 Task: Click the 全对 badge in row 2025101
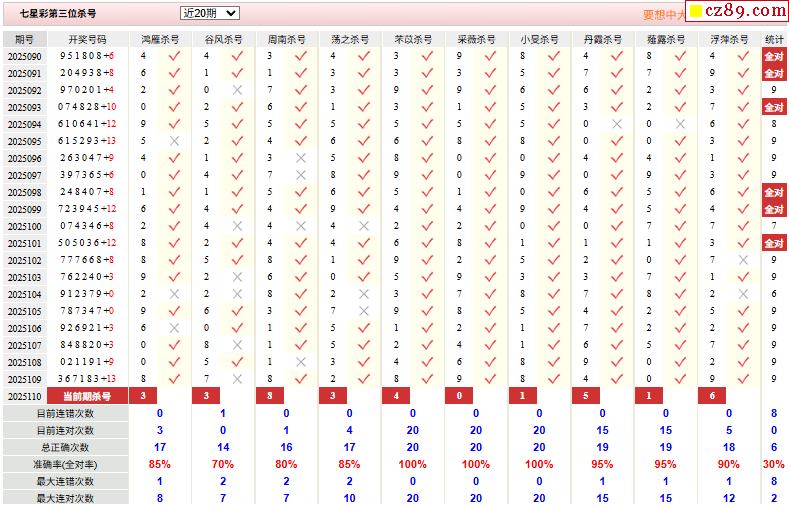coord(774,243)
